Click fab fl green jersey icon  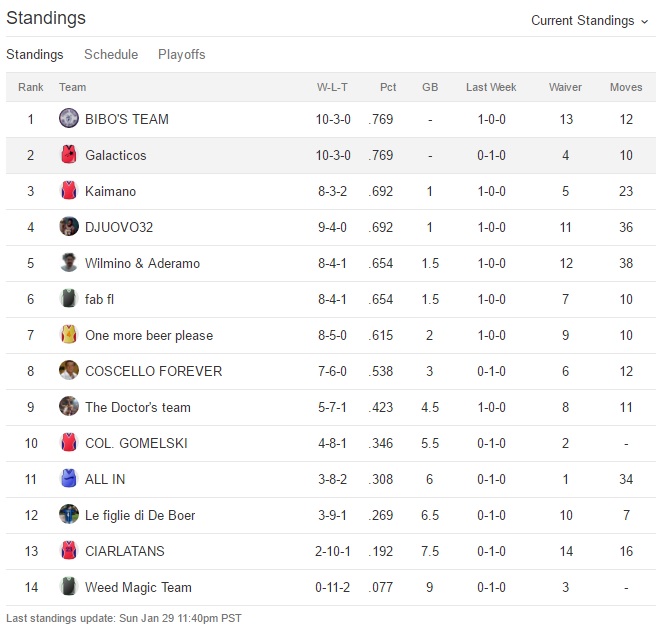[x=68, y=299]
